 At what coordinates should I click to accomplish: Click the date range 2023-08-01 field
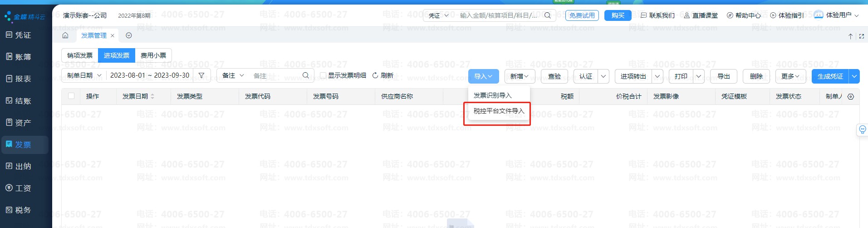[150, 75]
